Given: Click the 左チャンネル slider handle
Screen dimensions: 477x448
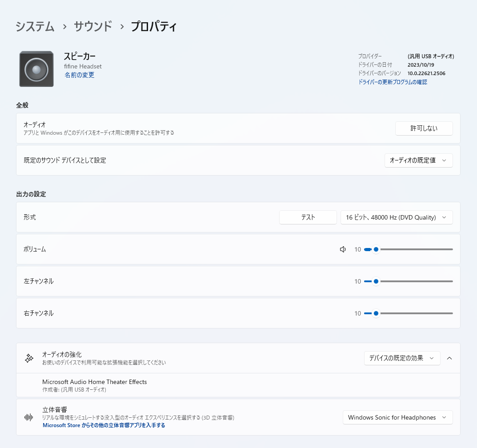Looking at the screenshot, I should point(376,281).
